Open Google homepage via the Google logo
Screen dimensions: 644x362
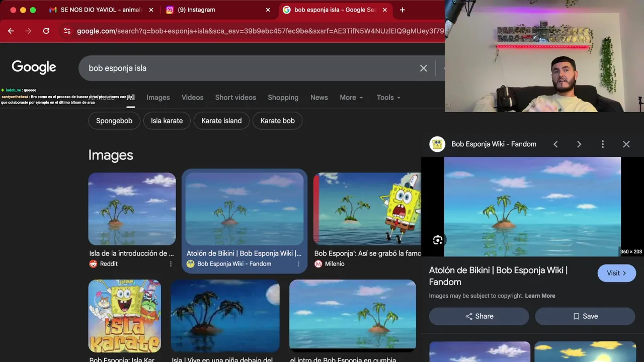coord(34,67)
